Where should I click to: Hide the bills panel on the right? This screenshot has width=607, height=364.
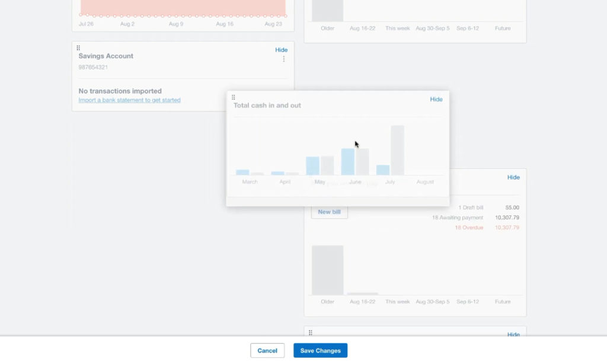coord(513,177)
